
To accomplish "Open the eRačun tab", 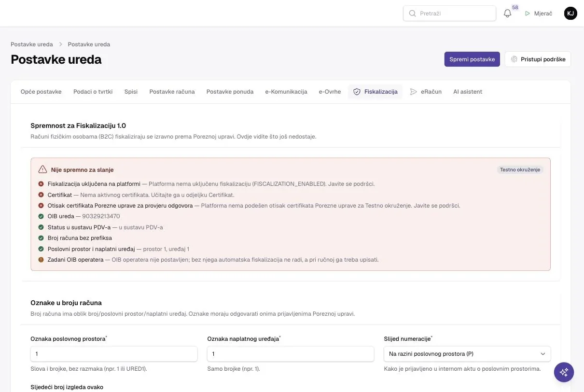I will coord(426,92).
